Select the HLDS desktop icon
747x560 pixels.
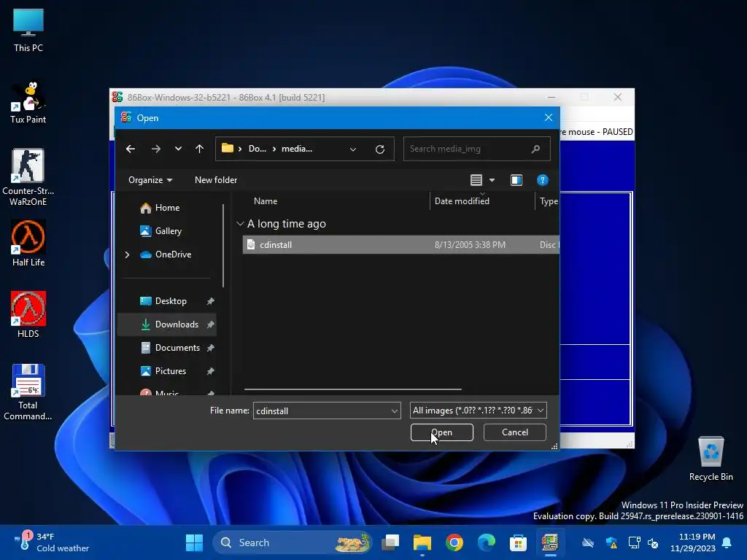tap(28, 315)
